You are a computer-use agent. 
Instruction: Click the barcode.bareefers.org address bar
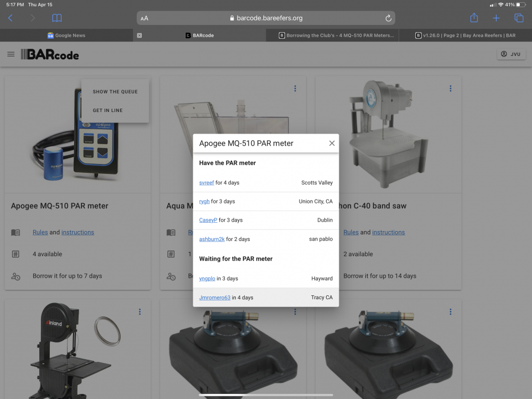click(x=266, y=18)
